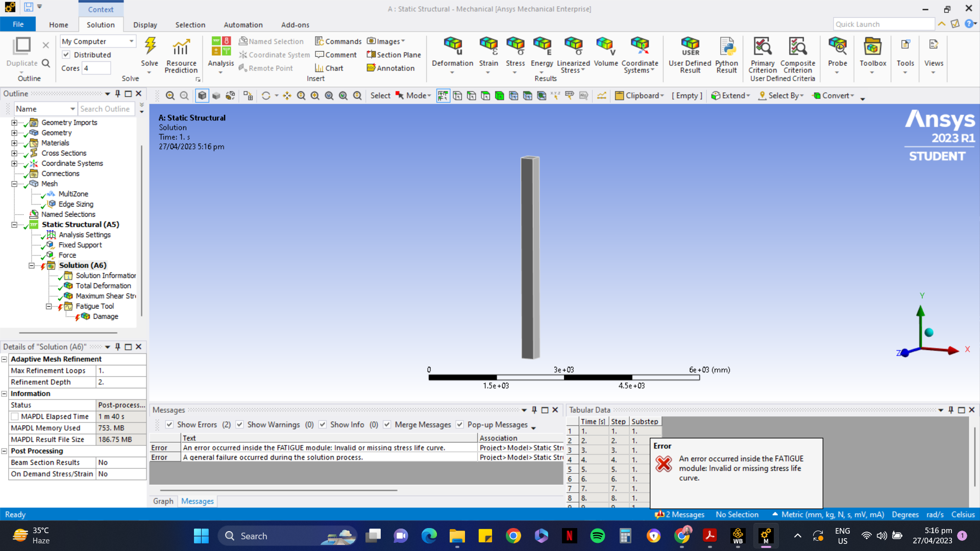Open the My Computer dropdown
Viewport: 980px width, 551px height.
coord(131,41)
